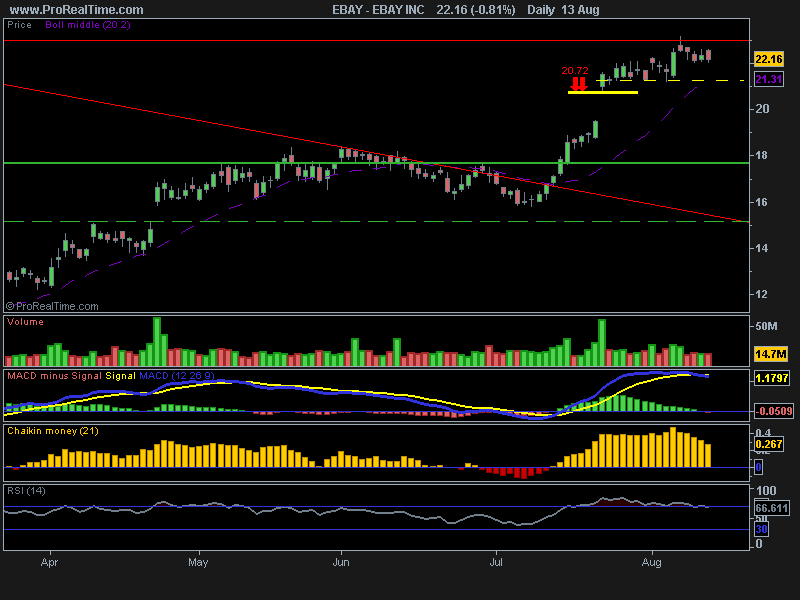This screenshot has height=600, width=800.
Task: Click the 12 price axis label
Action: (761, 294)
